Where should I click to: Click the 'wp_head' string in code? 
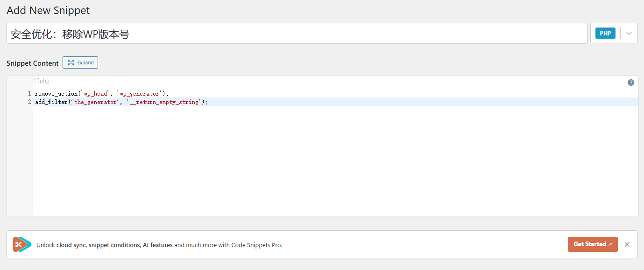tap(95, 94)
